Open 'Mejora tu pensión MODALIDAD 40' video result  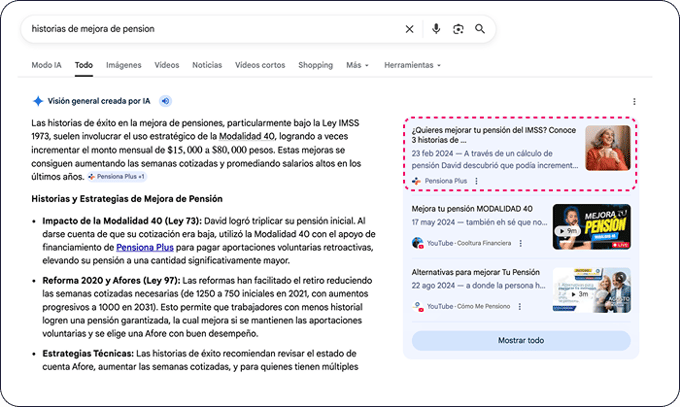click(x=472, y=209)
